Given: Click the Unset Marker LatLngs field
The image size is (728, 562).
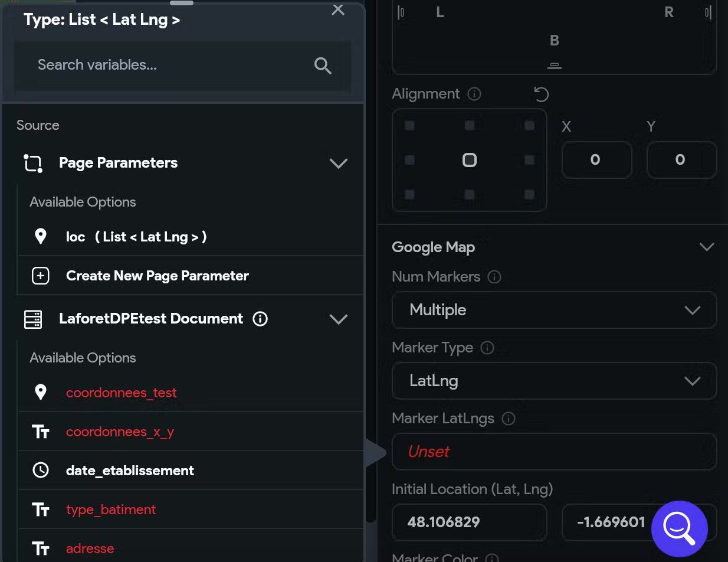Looking at the screenshot, I should (554, 452).
